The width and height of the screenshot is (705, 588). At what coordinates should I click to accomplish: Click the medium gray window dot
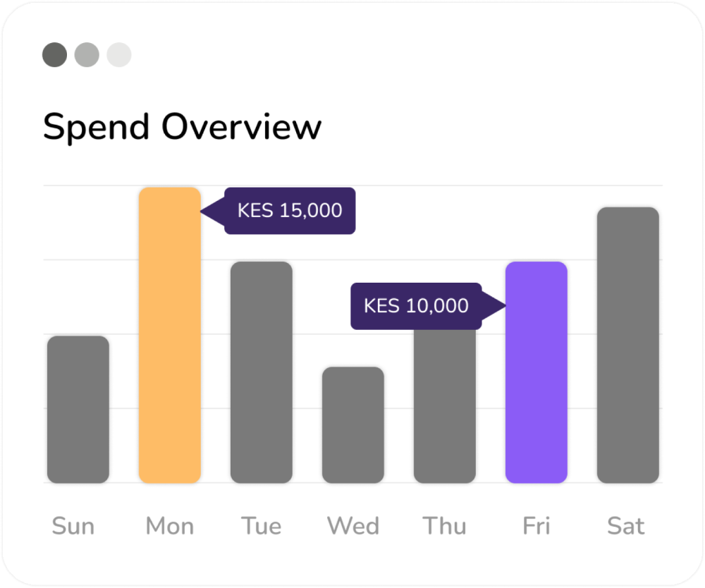point(87,54)
